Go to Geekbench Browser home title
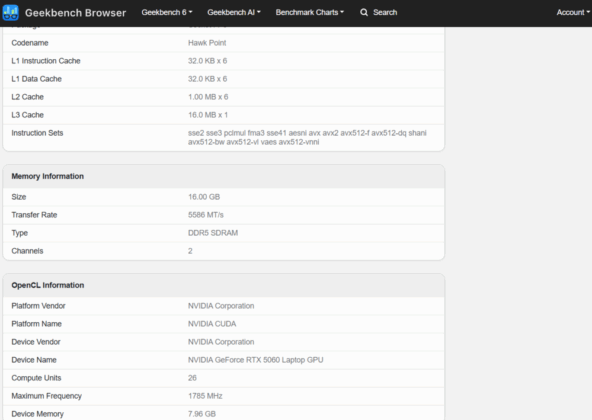 point(76,13)
